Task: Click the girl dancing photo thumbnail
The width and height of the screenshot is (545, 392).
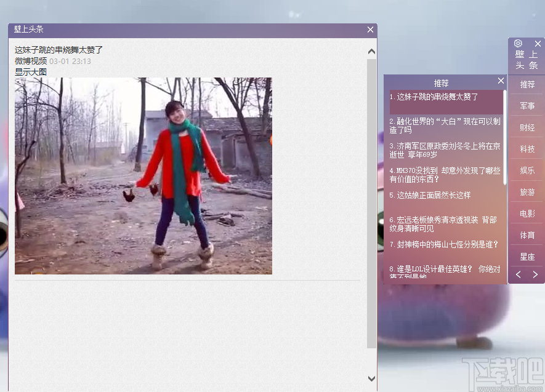Action: (x=143, y=175)
